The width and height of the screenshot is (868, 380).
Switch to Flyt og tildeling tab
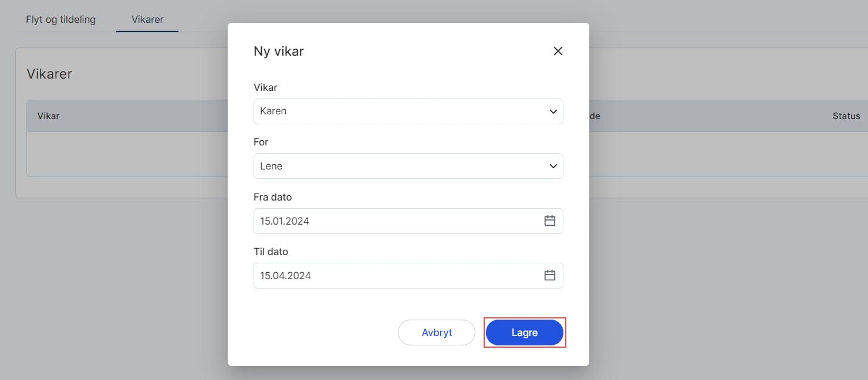pos(60,19)
